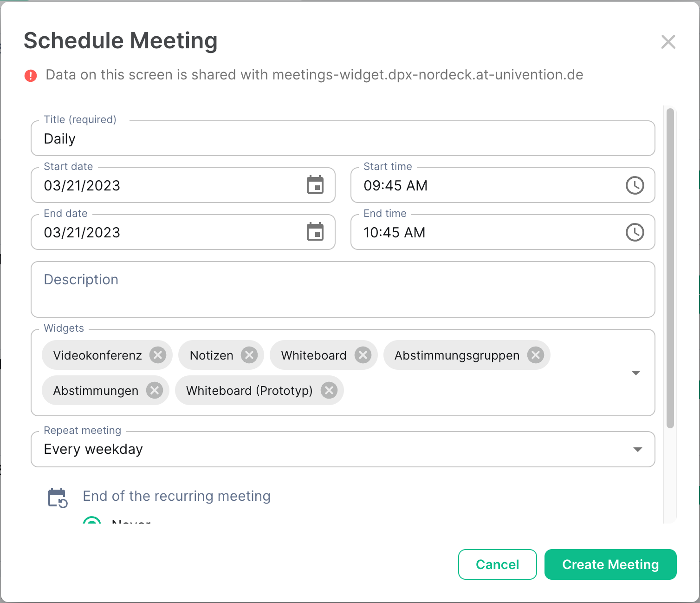Click the Create Meeting button

[610, 564]
